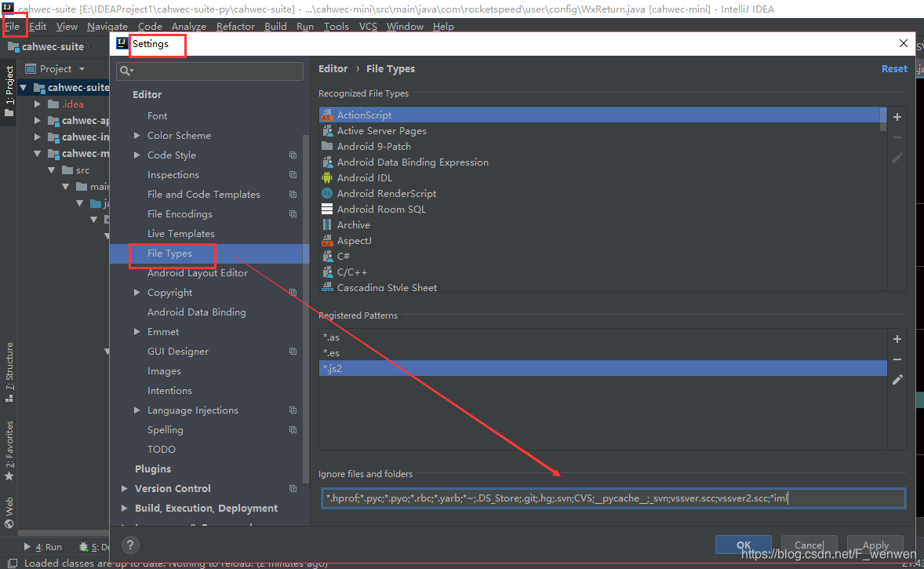Select Plugins in settings tree
The image size is (924, 569).
tap(153, 469)
